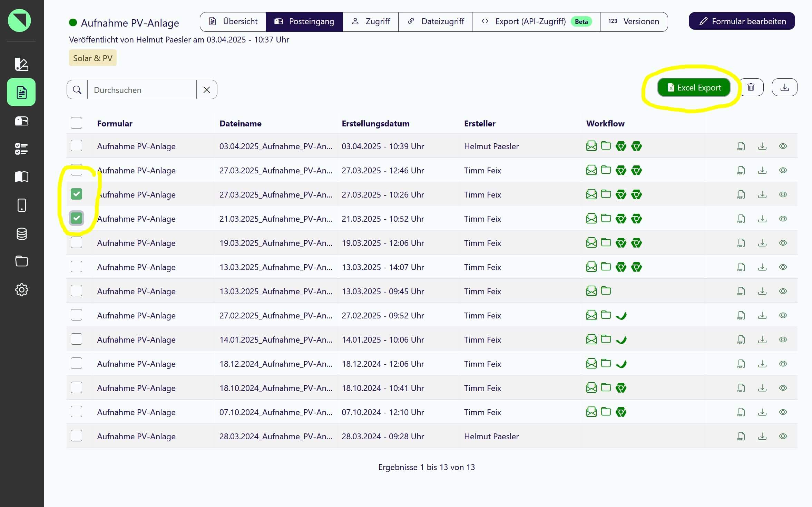This screenshot has height=507, width=812.
Task: Click into the Durchsuchen search field
Action: (x=142, y=90)
